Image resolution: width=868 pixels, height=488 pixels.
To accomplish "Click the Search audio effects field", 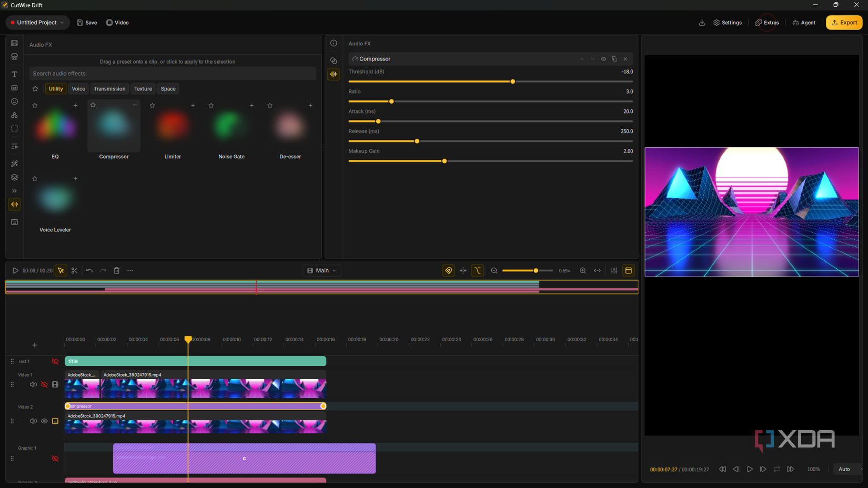I will pyautogui.click(x=173, y=74).
